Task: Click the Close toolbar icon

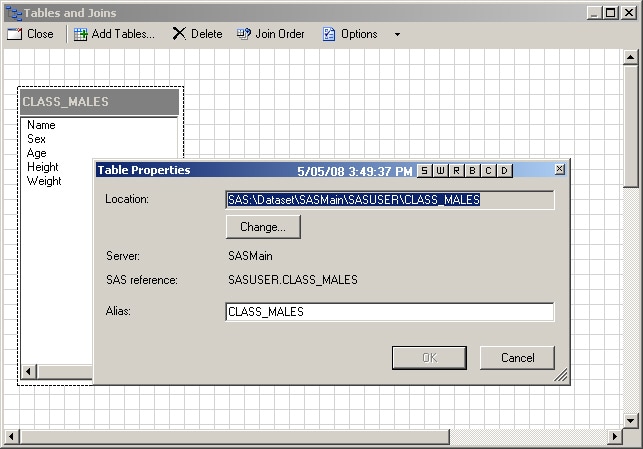Action: pyautogui.click(x=15, y=34)
